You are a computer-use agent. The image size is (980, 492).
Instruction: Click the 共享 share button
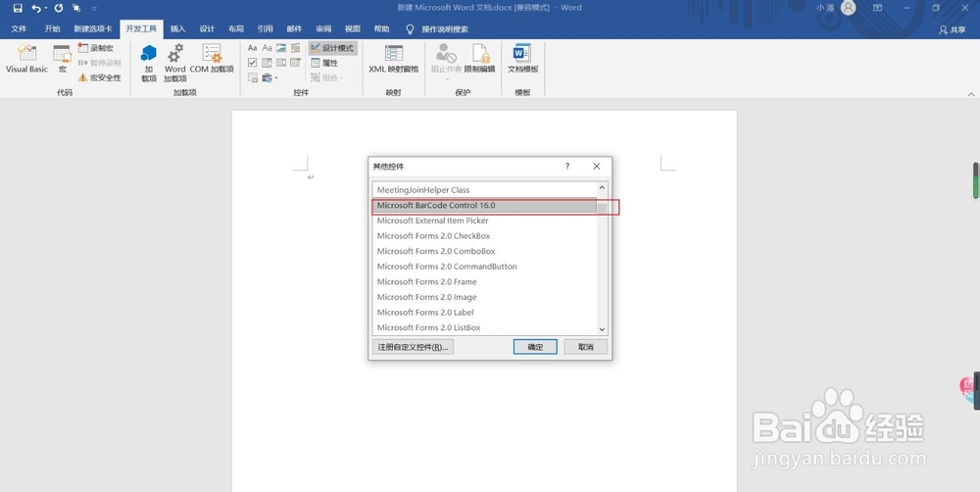pos(953,29)
